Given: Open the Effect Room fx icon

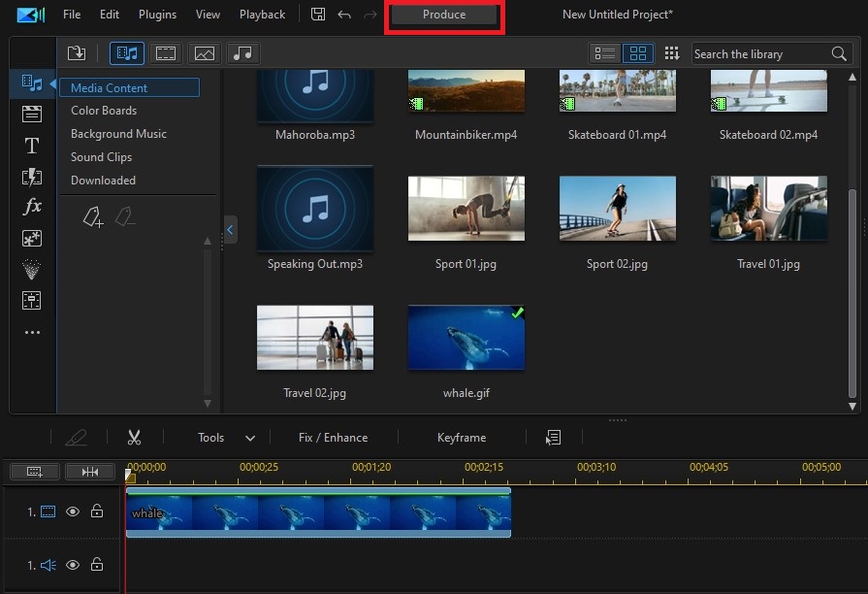Looking at the screenshot, I should click(x=32, y=207).
